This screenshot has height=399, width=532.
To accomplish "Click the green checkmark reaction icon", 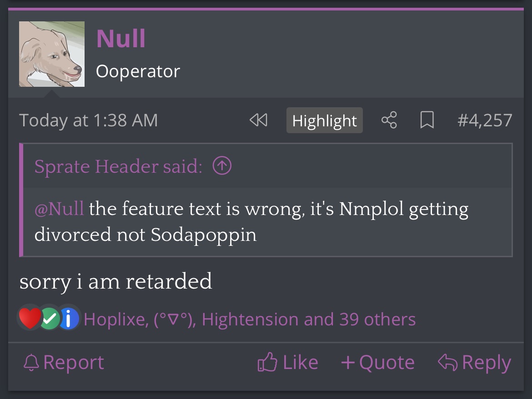I will coord(50,319).
